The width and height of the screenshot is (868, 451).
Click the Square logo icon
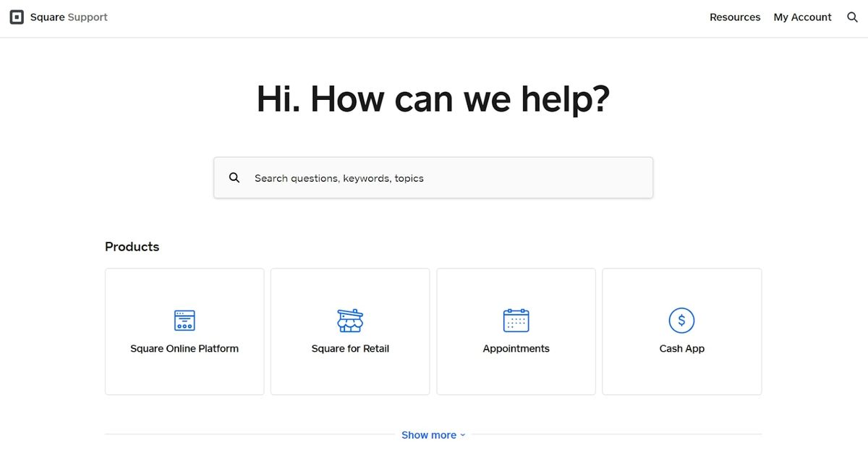pos(17,17)
